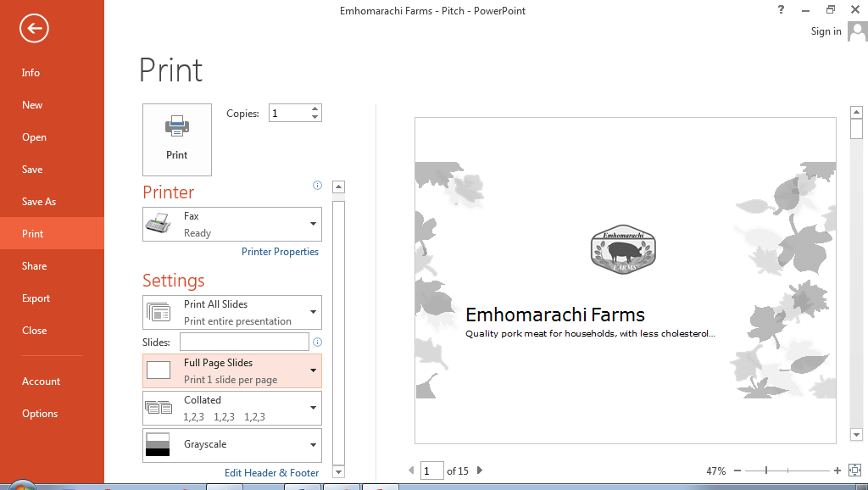Open the Fax printer dropdown

(232, 225)
